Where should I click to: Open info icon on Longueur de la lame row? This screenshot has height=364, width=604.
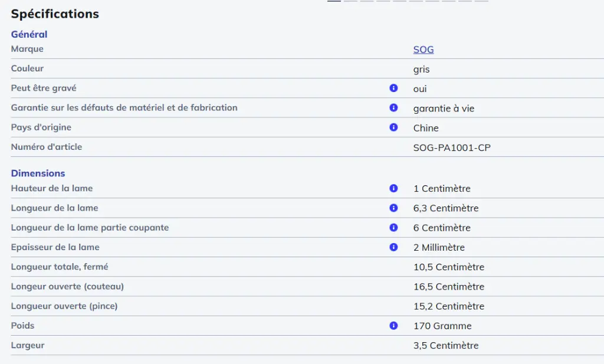click(393, 208)
